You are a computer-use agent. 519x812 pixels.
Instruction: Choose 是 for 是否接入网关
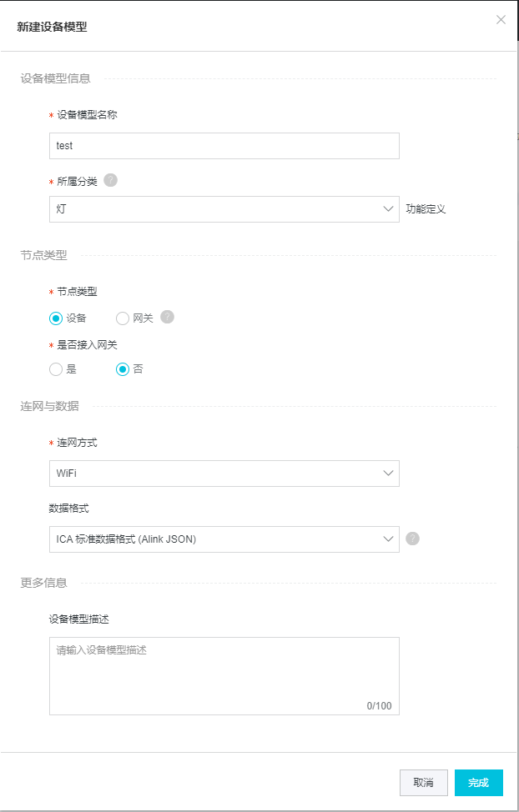tap(54, 368)
